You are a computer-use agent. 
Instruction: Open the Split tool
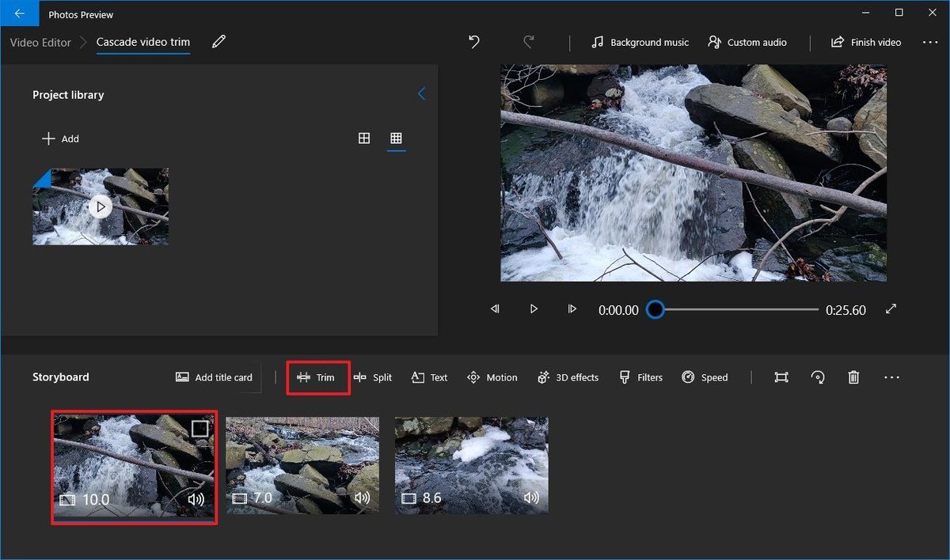pos(373,377)
